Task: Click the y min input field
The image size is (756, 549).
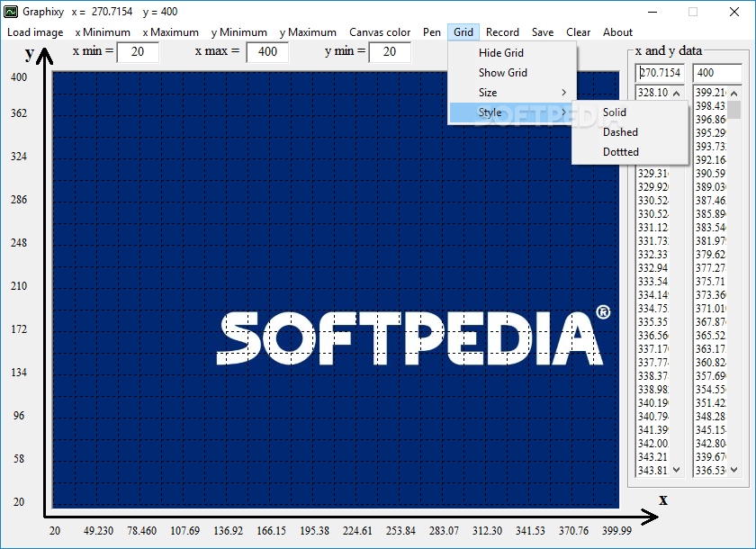Action: tap(390, 52)
